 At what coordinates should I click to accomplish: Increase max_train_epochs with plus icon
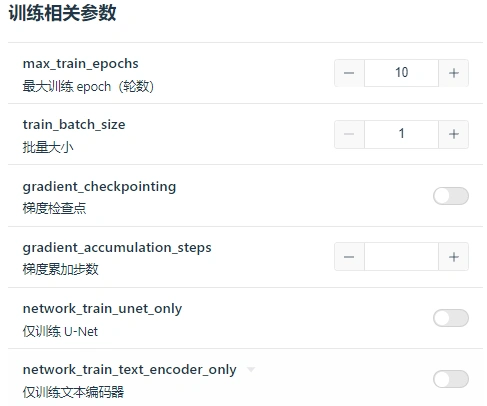(x=454, y=73)
